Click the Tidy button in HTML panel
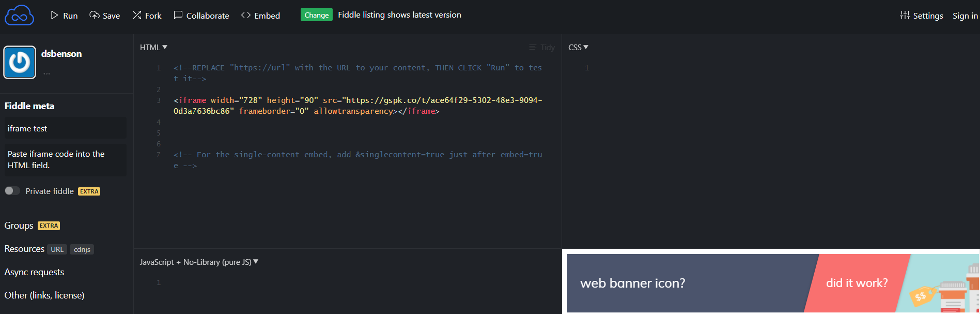Image resolution: width=980 pixels, height=314 pixels. pos(542,48)
